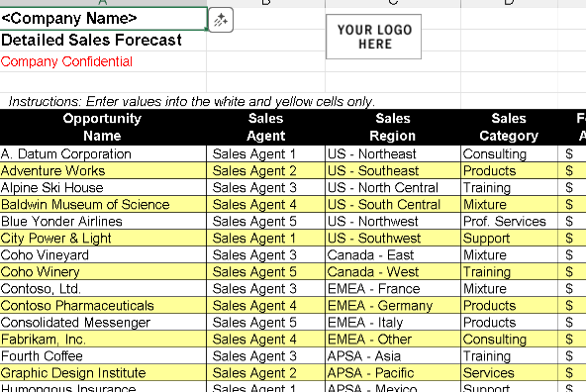Viewport: 586px width, 392px height.
Task: Click Sales Agent 4 in Baldwin Museum row
Action: [265, 204]
